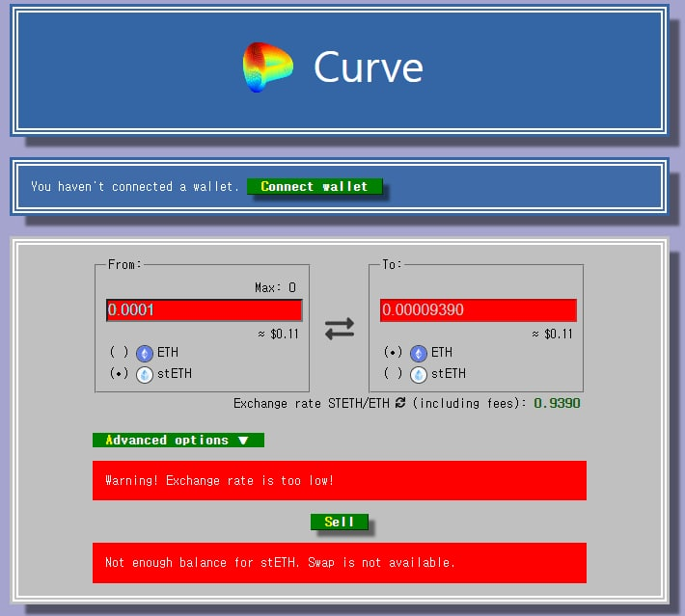The width and height of the screenshot is (685, 616).
Task: Click the To amount input field
Action: (x=479, y=310)
